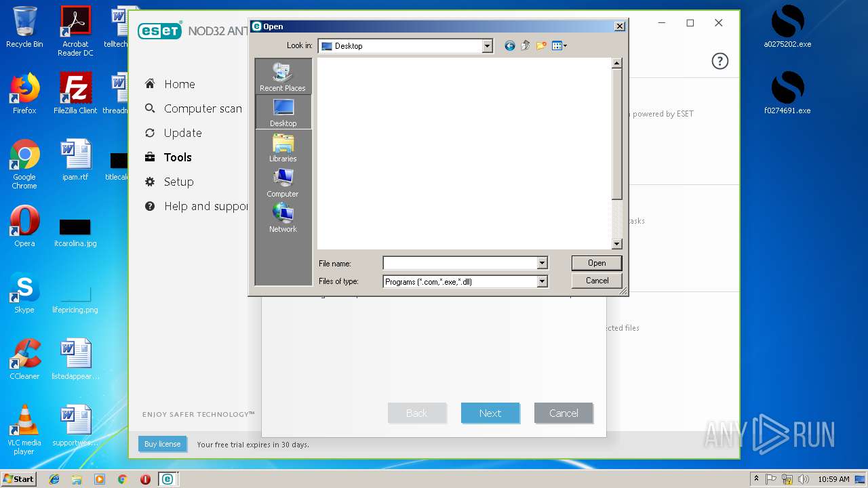The height and width of the screenshot is (488, 868).
Task: Select Recent Places in the sidebar
Action: point(283,77)
